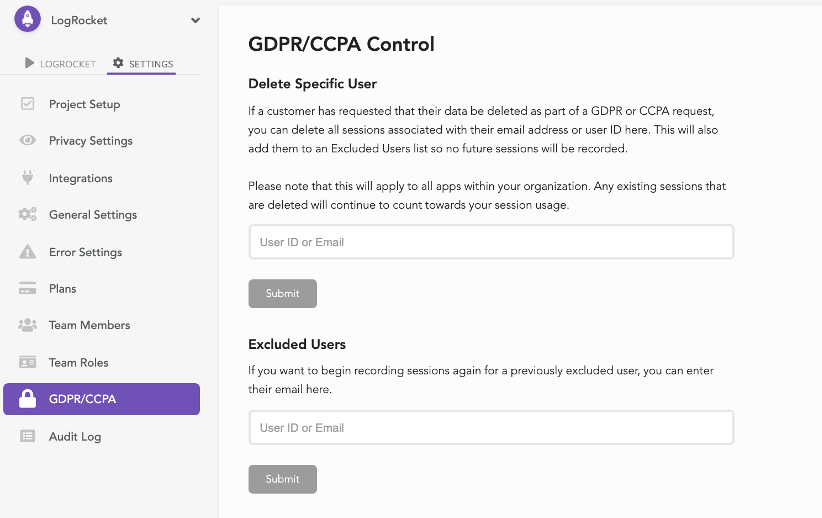
Task: Click the Plans credit card icon
Action: pyautogui.click(x=28, y=289)
